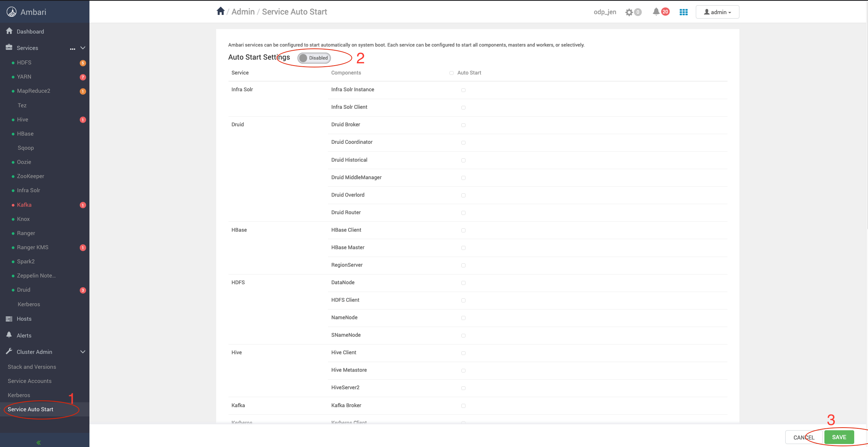The width and height of the screenshot is (868, 447).
Task: Click the Hive Metastore component text
Action: tap(349, 370)
